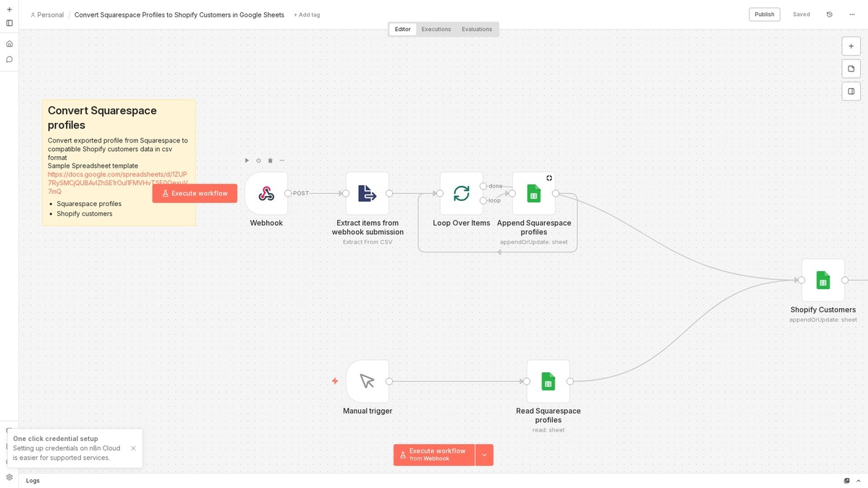Viewport: 868px width, 488px height.
Task: Open settings gear in left sidebar
Action: click(9, 477)
